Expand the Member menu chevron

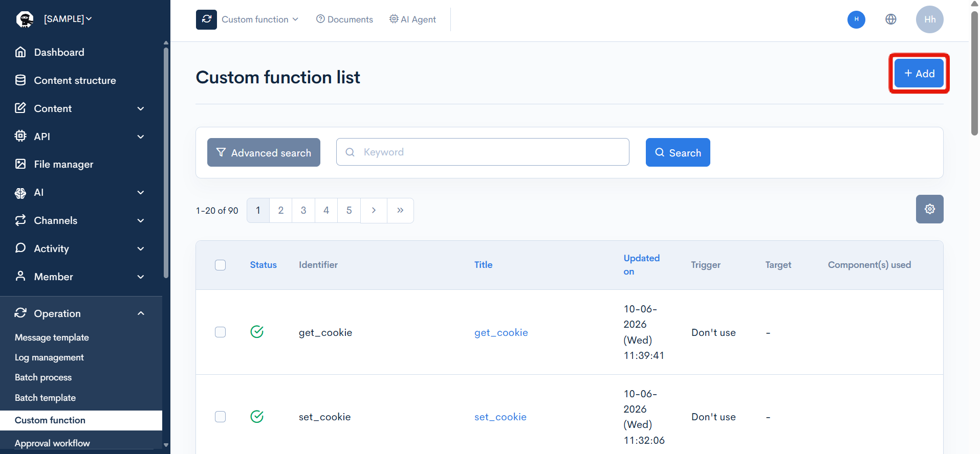tap(141, 277)
